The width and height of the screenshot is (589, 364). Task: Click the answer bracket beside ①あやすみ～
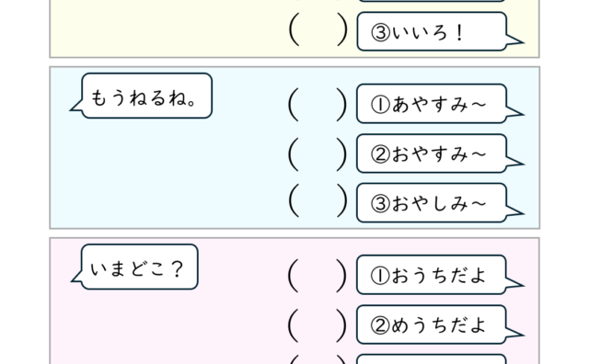pyautogui.click(x=318, y=105)
